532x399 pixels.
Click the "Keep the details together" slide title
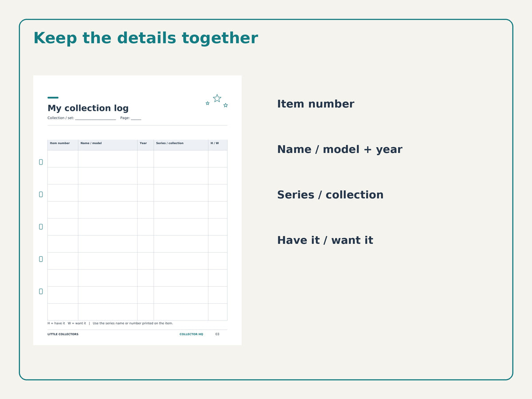tap(145, 38)
